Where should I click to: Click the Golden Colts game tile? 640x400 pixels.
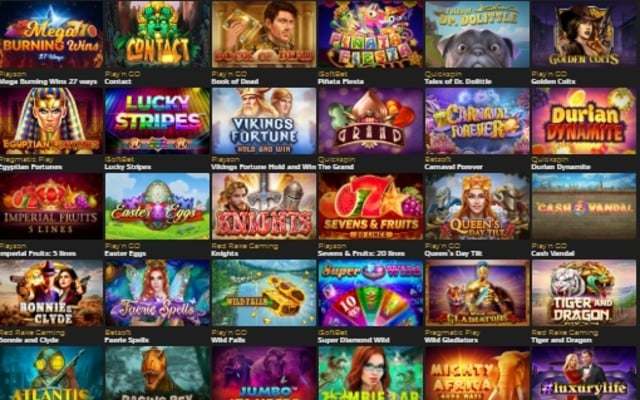584,34
